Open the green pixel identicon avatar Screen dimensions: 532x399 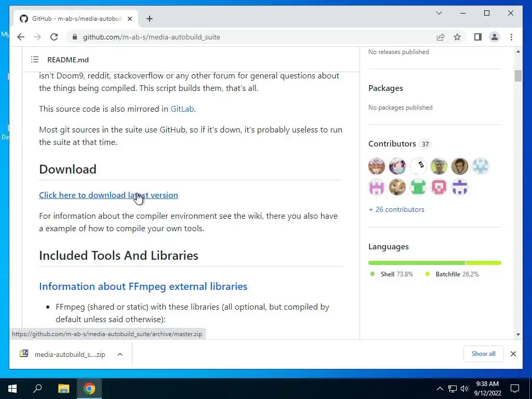click(x=418, y=187)
